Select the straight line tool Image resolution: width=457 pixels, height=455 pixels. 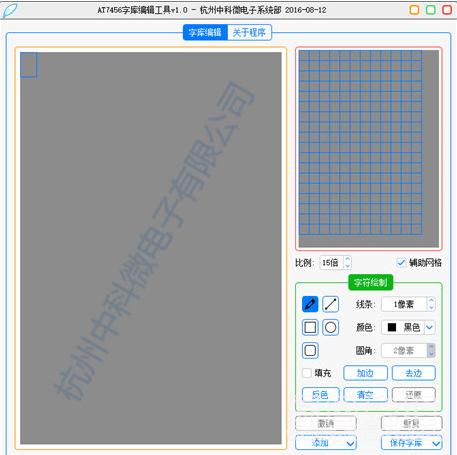(x=330, y=304)
